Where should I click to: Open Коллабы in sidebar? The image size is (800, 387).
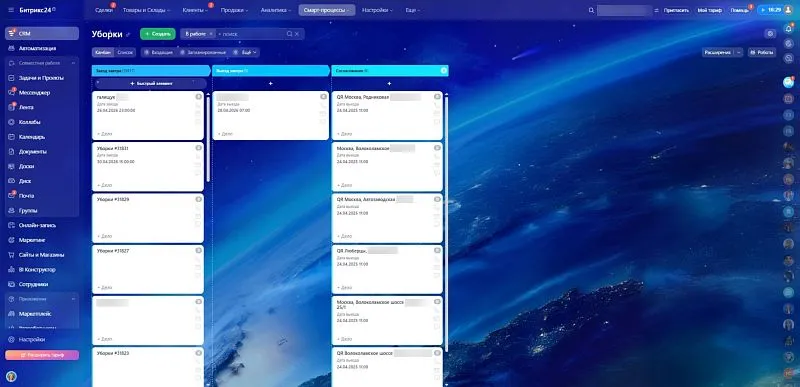coord(42,122)
